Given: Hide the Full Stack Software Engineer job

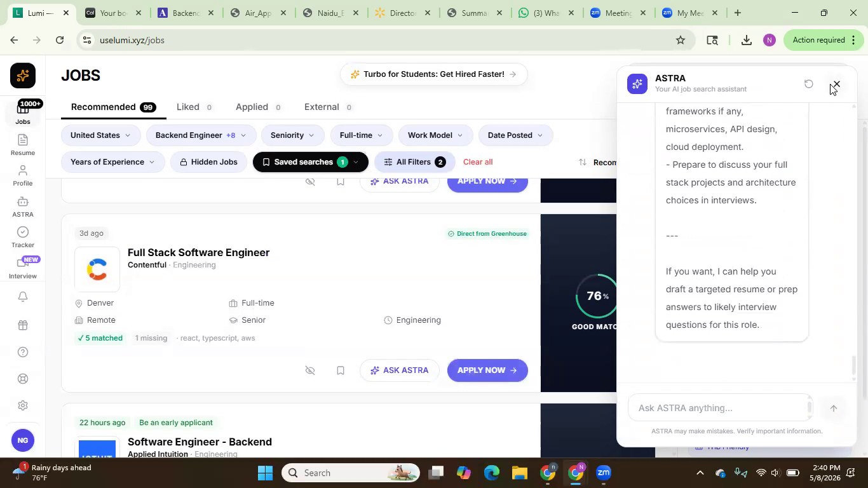Looking at the screenshot, I should coord(310,370).
